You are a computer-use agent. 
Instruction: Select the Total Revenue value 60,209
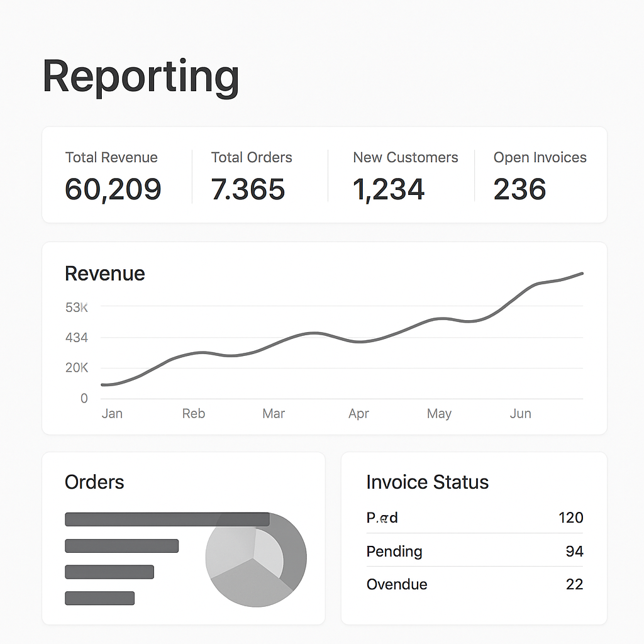coord(113,189)
